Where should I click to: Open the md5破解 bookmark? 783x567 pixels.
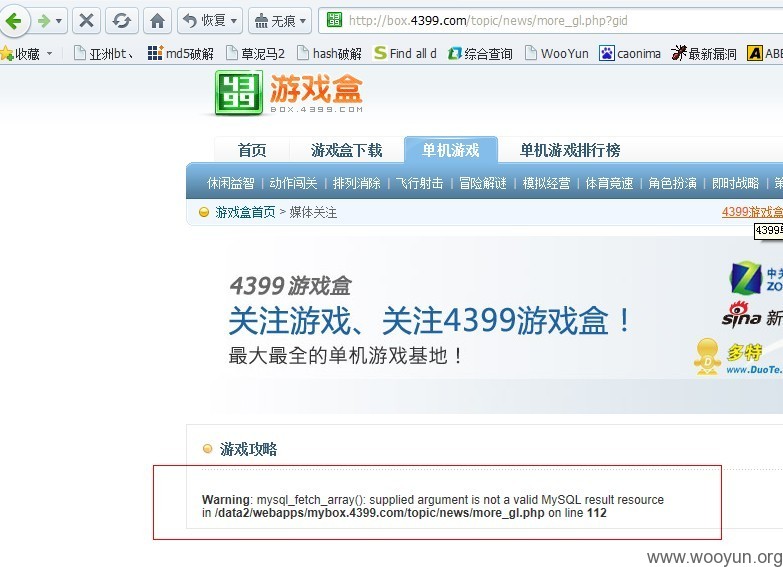click(181, 53)
